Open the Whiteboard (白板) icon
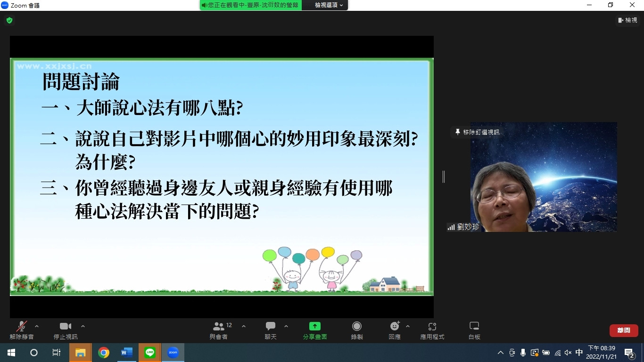Image resolution: width=644 pixels, height=362 pixels. point(474,326)
